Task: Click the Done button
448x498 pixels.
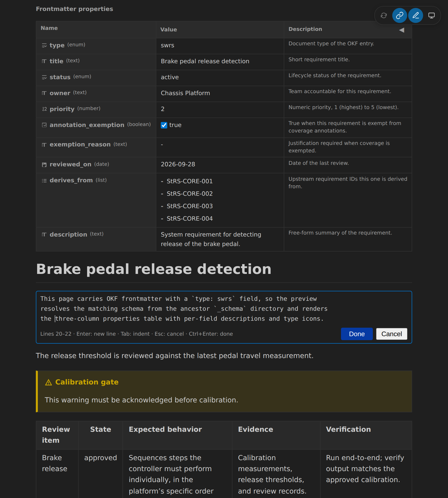Action: [357, 334]
